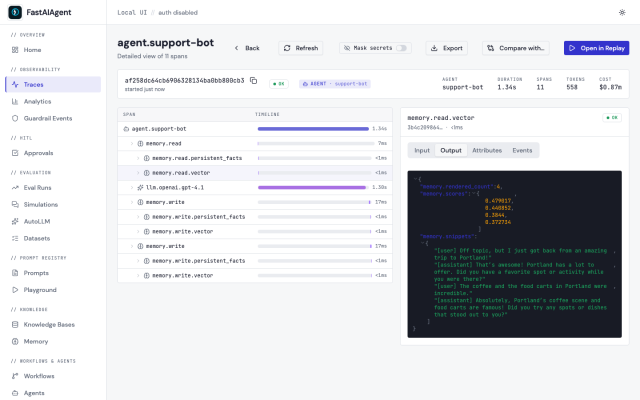Click the llm.openai.gpt-4.1 timeline bar

click(312, 188)
